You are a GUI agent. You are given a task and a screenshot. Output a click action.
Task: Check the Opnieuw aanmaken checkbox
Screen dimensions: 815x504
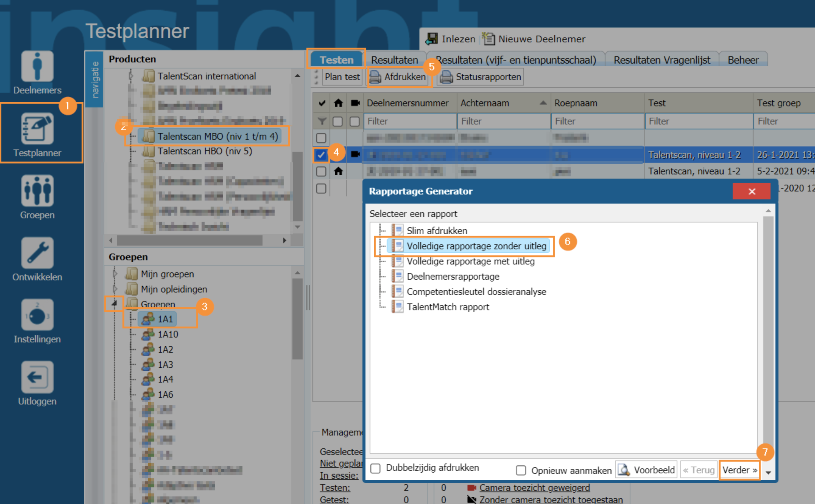[x=520, y=470]
